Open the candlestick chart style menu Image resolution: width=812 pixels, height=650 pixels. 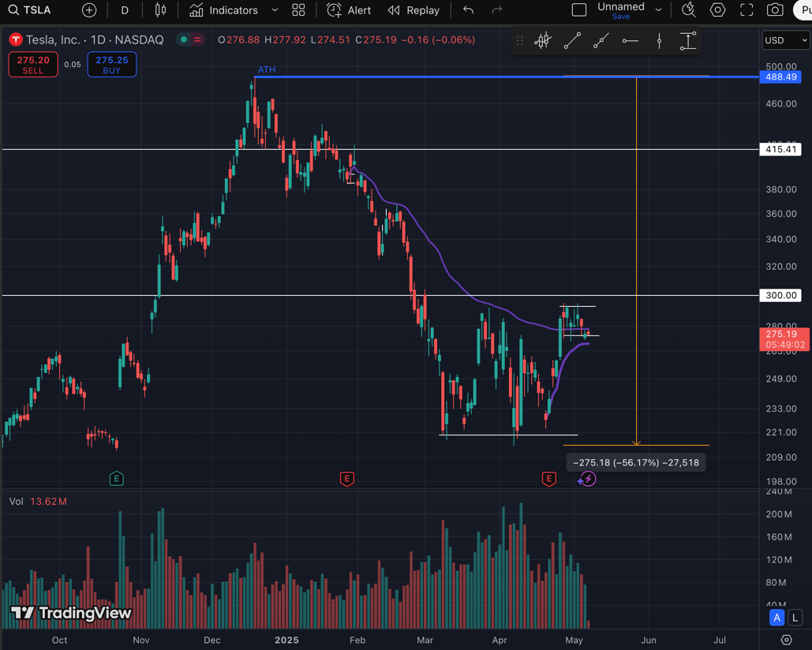(x=160, y=10)
